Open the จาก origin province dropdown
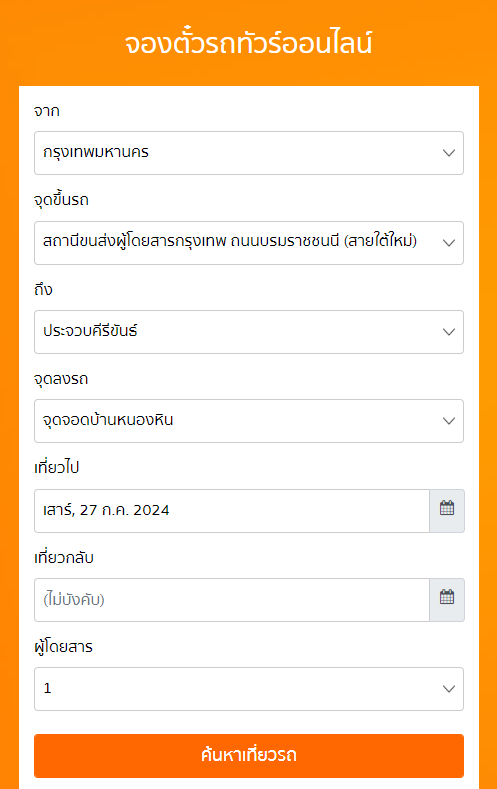Image resolution: width=497 pixels, height=789 pixels. click(248, 153)
